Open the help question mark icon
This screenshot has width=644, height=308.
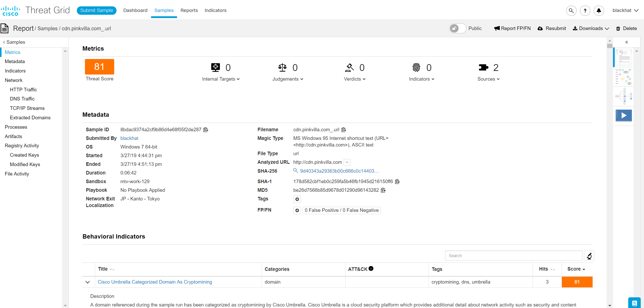[585, 11]
